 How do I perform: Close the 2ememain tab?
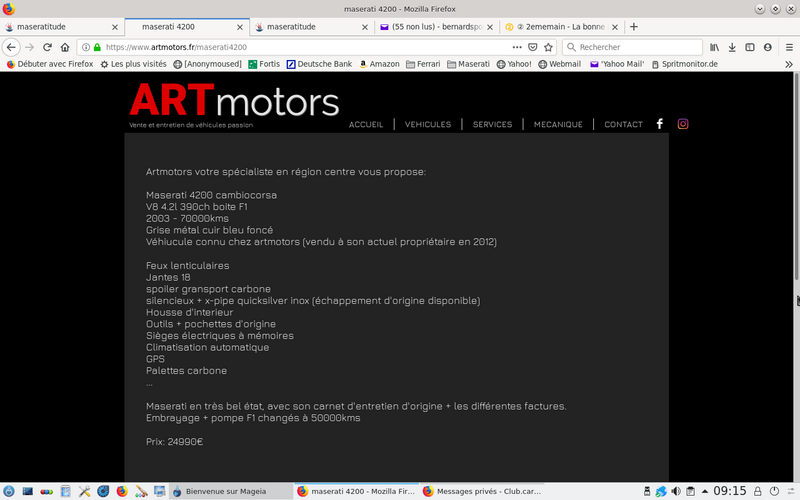tap(615, 27)
